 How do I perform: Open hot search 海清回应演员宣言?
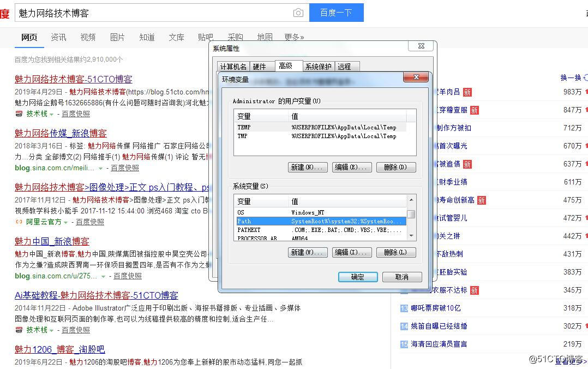pyautogui.click(x=439, y=344)
